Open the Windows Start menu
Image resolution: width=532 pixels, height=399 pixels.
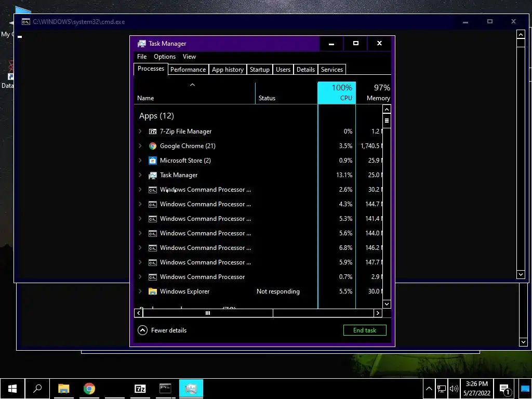pos(12,389)
